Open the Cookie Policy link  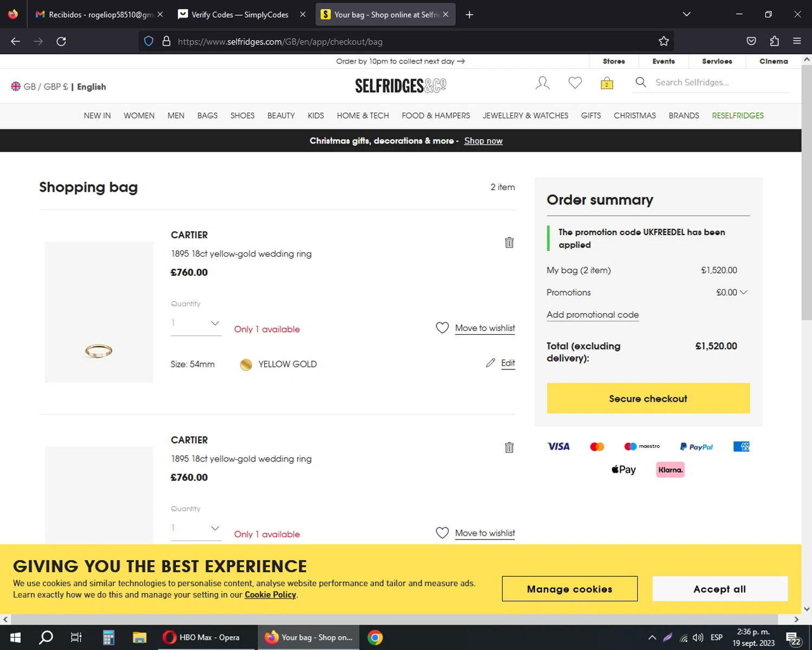click(x=270, y=595)
